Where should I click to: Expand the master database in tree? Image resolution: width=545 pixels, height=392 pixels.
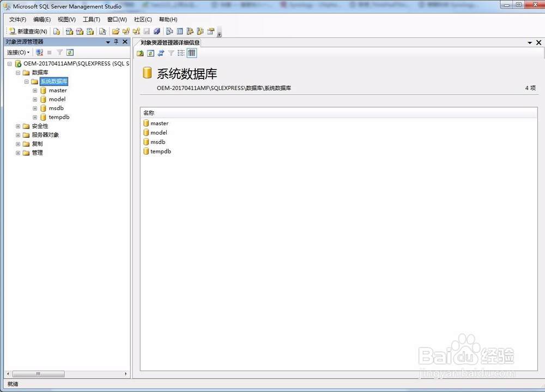click(x=35, y=90)
